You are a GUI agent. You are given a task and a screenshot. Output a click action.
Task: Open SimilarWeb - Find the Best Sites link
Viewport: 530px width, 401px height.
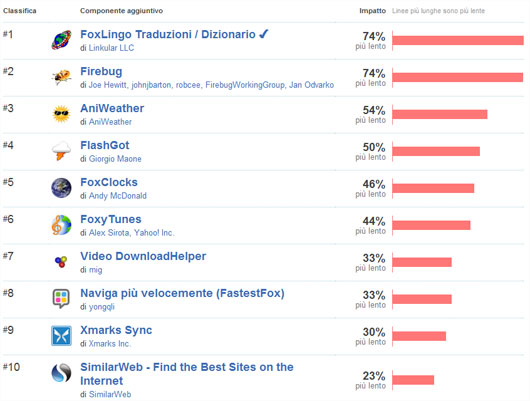187,374
